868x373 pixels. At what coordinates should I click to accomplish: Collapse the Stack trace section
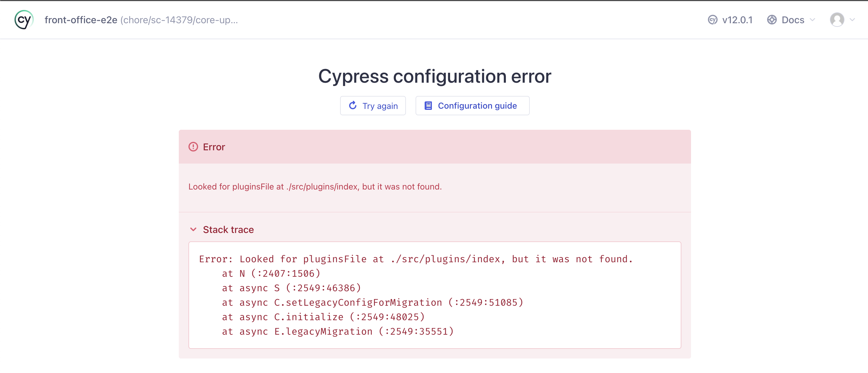pyautogui.click(x=228, y=229)
